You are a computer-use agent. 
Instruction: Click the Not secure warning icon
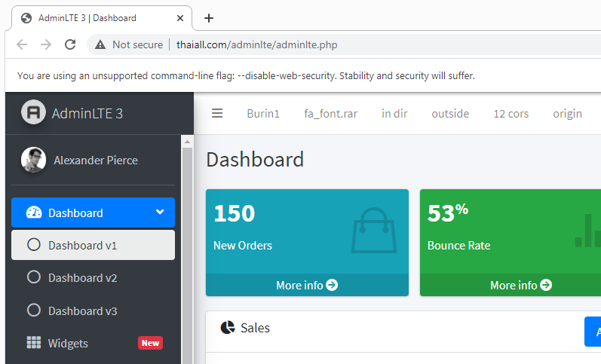tap(100, 44)
